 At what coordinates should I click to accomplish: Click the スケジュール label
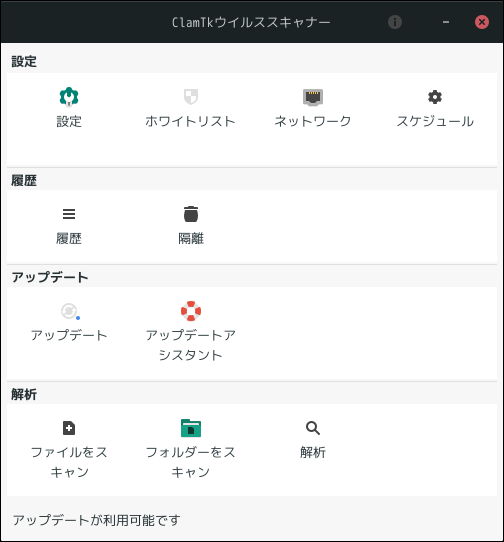pos(435,121)
